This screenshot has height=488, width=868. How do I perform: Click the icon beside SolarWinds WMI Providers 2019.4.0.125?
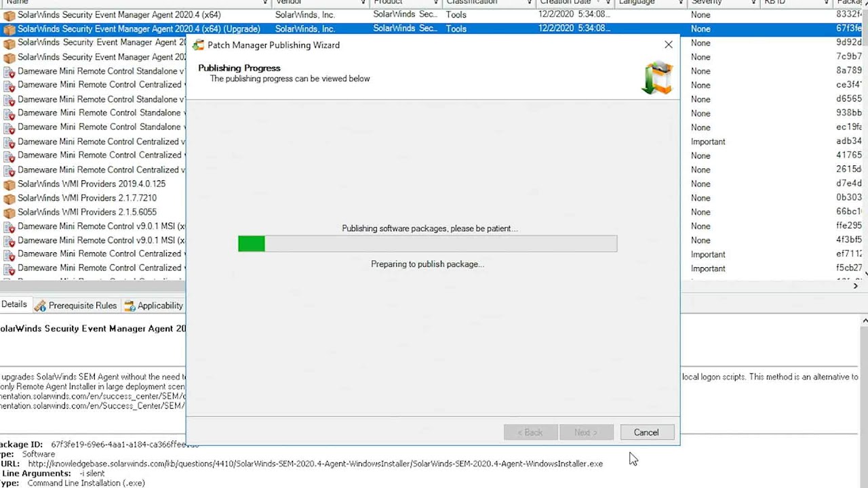[9, 184]
